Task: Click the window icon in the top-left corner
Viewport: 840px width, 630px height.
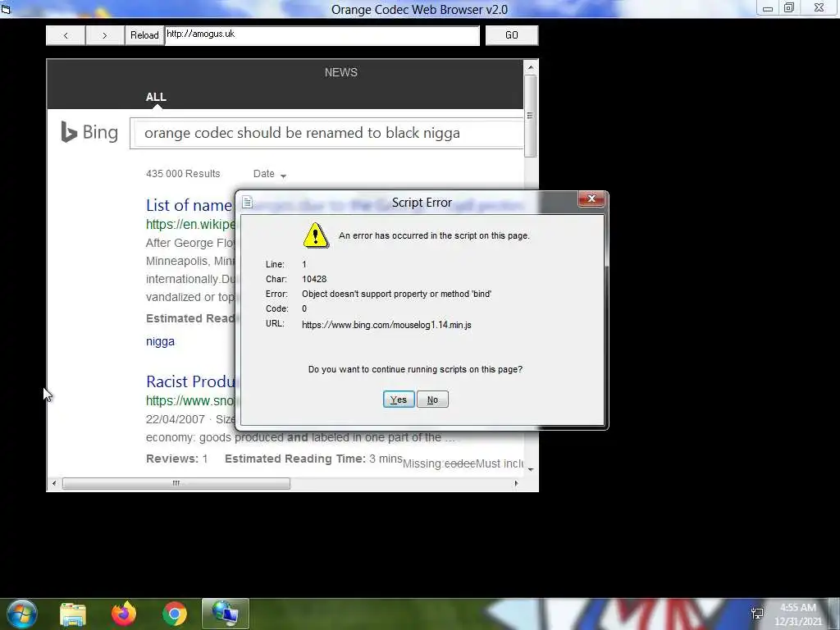Action: point(6,9)
